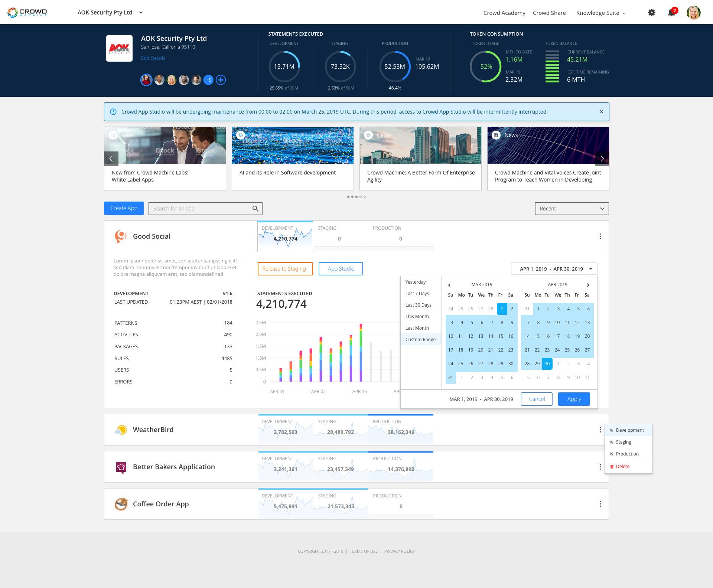This screenshot has height=588, width=713.
Task: Click the Create App button
Action: pyautogui.click(x=124, y=208)
